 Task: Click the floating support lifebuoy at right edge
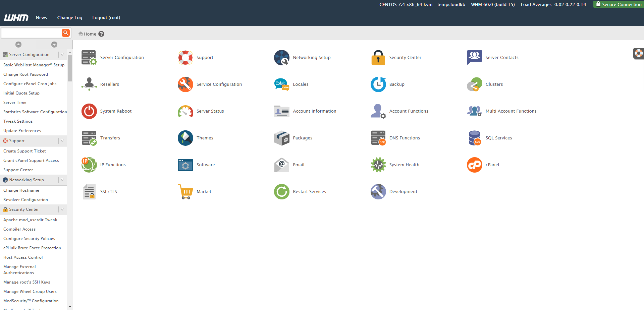click(638, 53)
